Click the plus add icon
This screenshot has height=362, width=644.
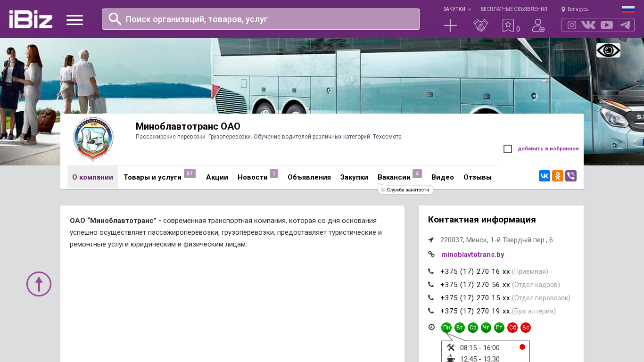[x=450, y=25]
